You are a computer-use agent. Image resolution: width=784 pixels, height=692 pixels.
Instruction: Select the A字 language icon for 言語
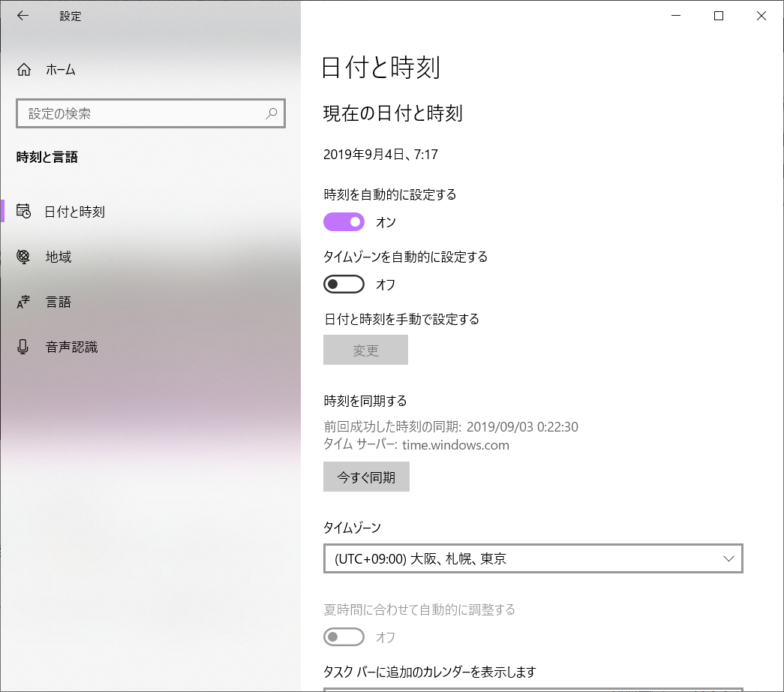click(23, 301)
